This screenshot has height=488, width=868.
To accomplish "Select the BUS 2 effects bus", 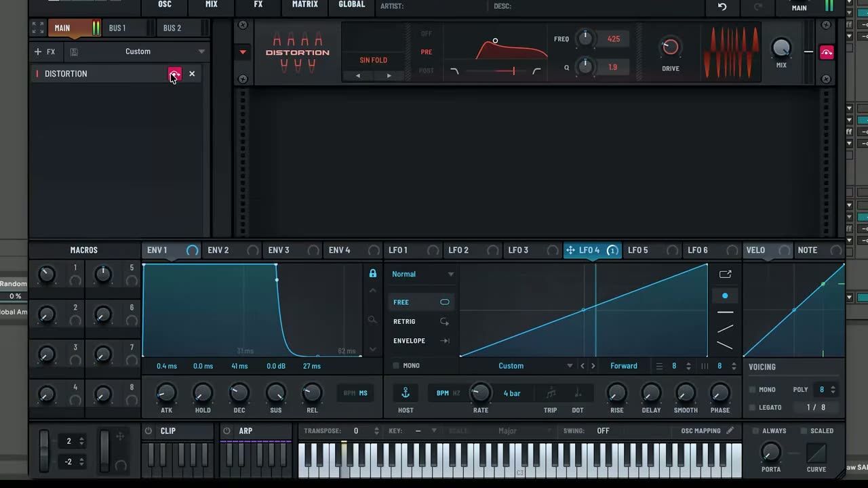I will coord(172,28).
